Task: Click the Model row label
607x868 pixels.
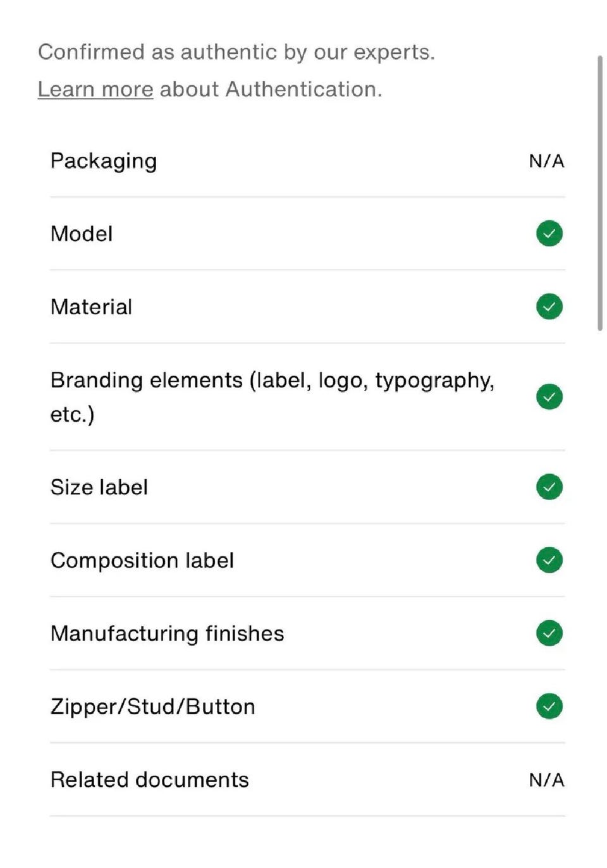Action: [x=82, y=234]
